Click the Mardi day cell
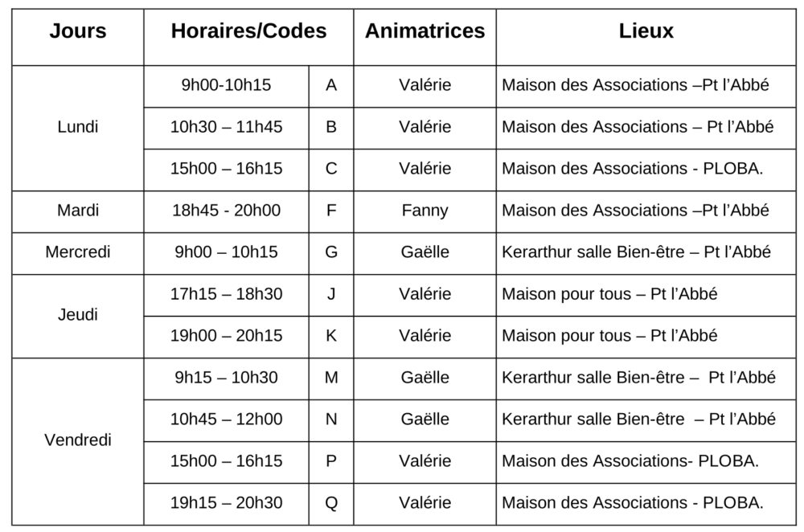 [78, 211]
